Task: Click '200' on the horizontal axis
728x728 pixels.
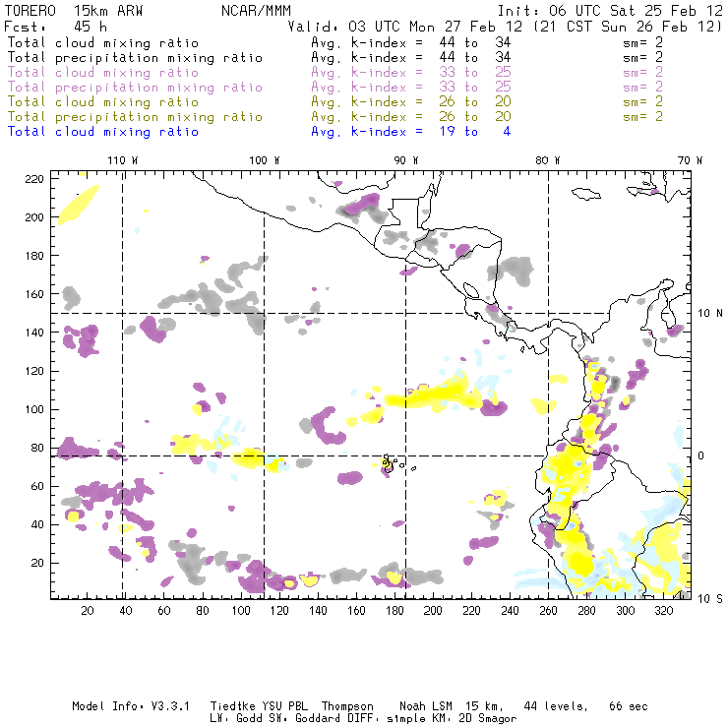Action: (433, 611)
